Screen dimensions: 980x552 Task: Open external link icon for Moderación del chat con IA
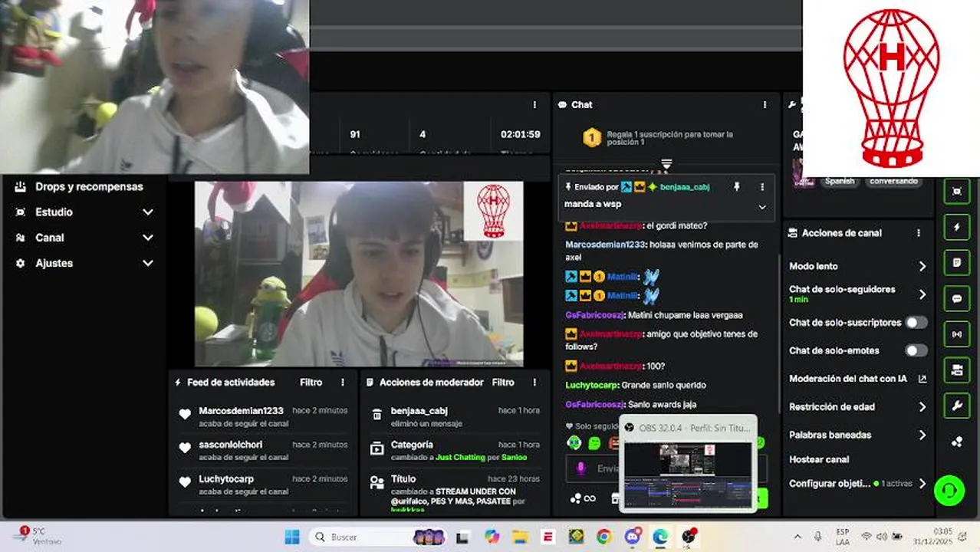(x=922, y=379)
